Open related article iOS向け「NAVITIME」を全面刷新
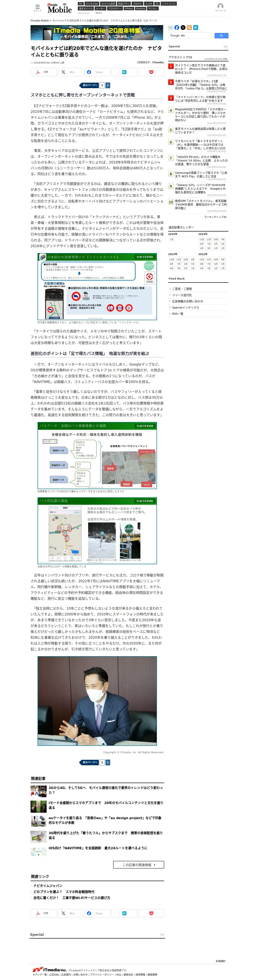Screen dimensions: 258x980 98,848
